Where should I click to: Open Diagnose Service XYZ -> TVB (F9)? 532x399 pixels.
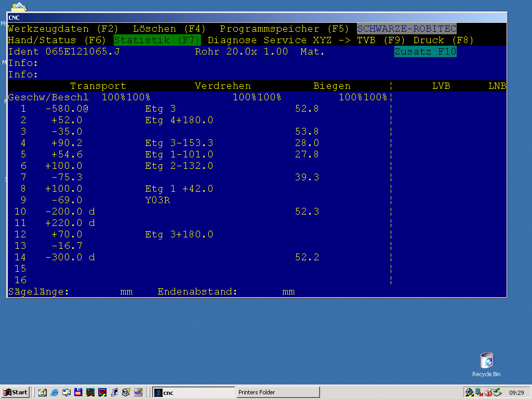307,41
